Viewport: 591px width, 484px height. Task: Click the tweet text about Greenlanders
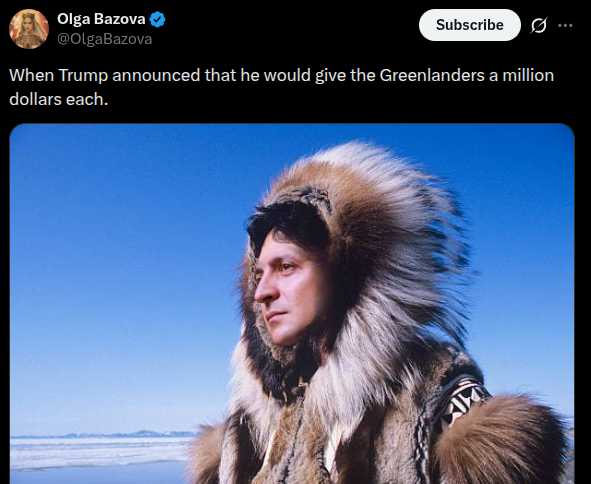tap(282, 87)
